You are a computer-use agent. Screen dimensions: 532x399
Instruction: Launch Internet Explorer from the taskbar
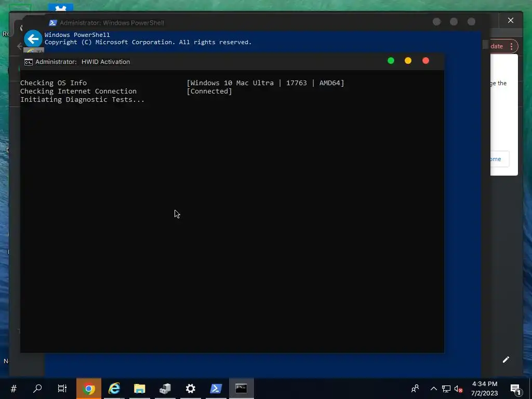[x=114, y=389]
